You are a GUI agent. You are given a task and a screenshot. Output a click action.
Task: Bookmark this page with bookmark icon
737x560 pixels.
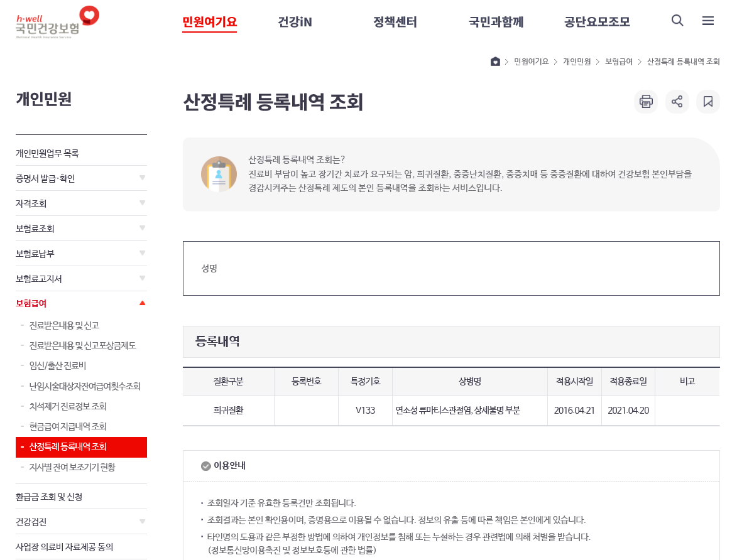coord(708,102)
